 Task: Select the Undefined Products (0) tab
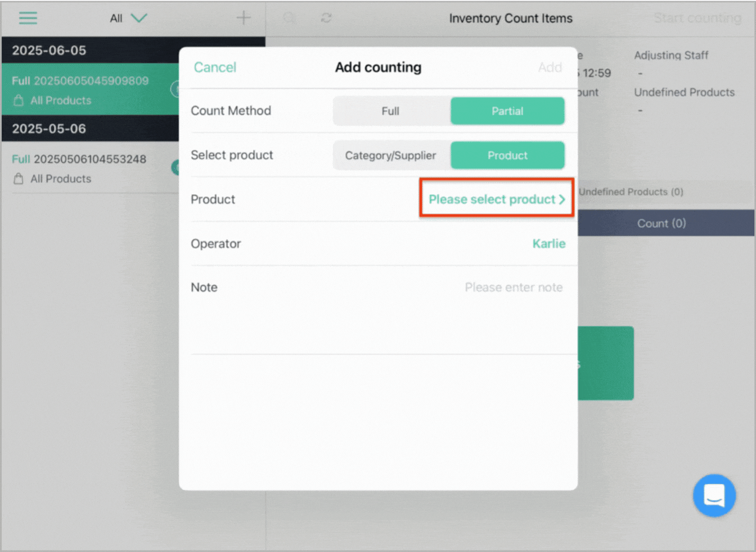(631, 192)
